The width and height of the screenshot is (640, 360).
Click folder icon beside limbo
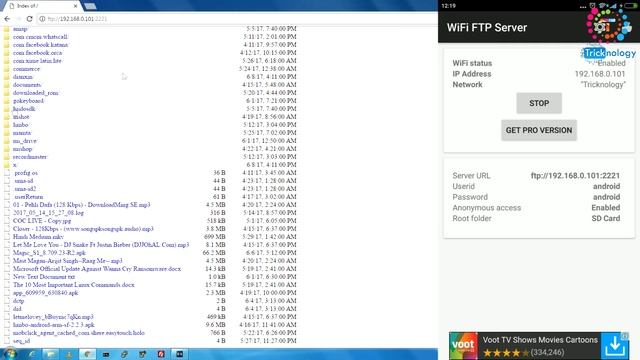[x=7, y=125]
